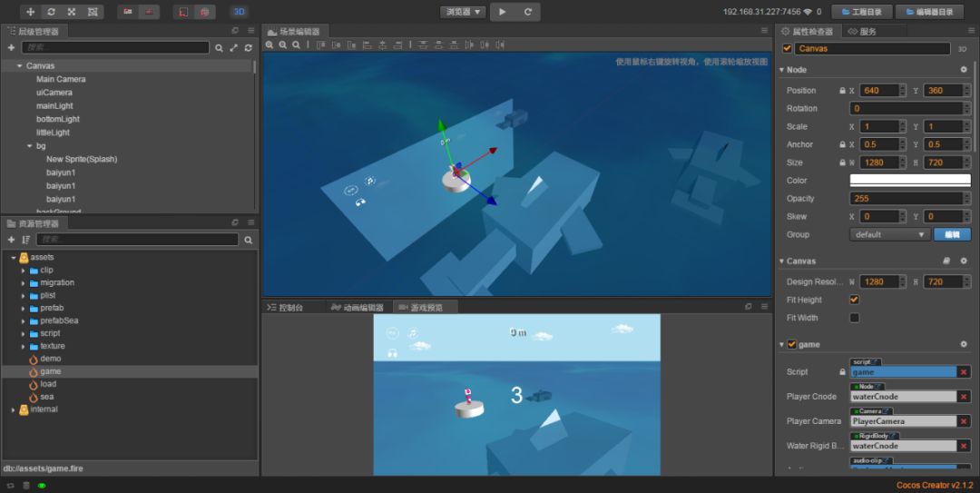Add a new node with the hierarchy plus icon
Image resolution: width=980 pixels, height=493 pixels.
point(11,47)
